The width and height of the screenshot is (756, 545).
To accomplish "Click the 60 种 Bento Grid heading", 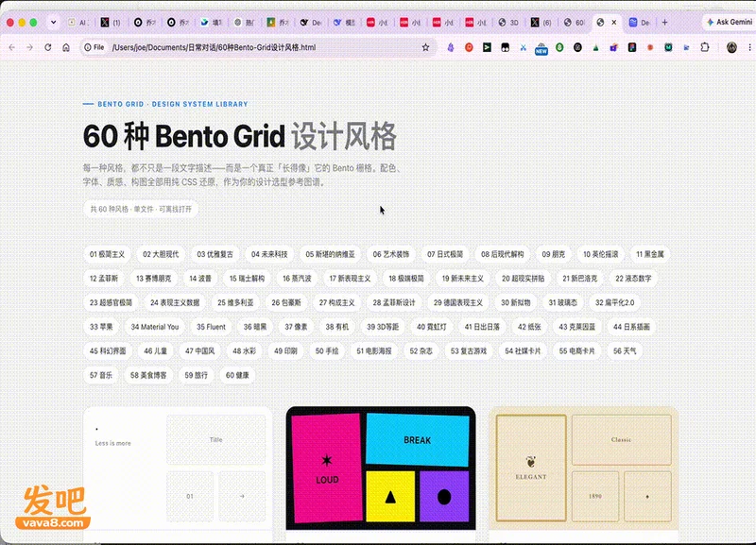I will coord(240,136).
